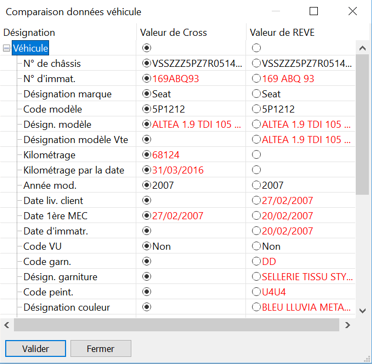Pick REVE radio for Désignation marque

click(256, 94)
